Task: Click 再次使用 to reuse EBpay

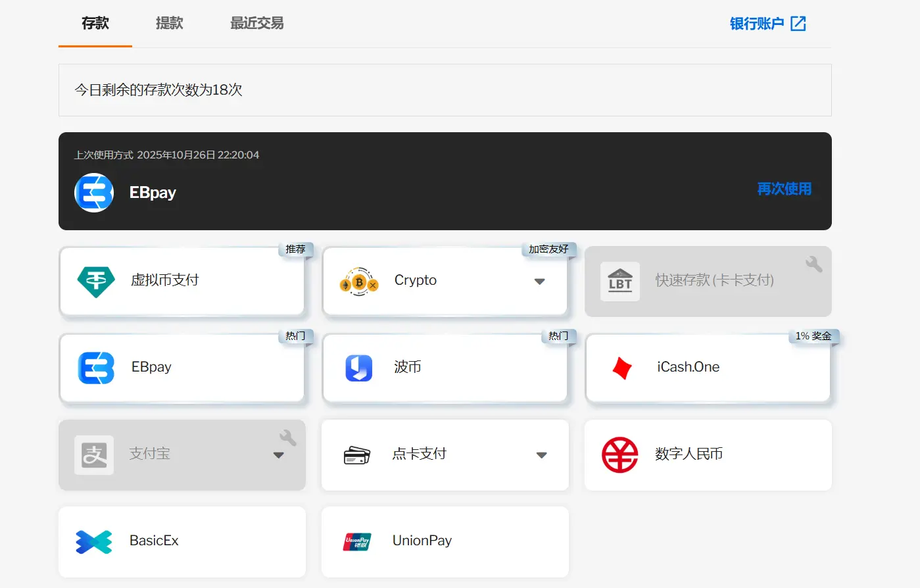Action: point(784,189)
